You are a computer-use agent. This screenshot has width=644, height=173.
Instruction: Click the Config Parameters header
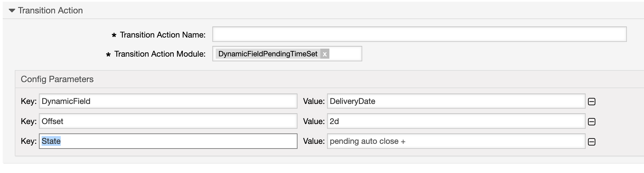[x=57, y=79]
